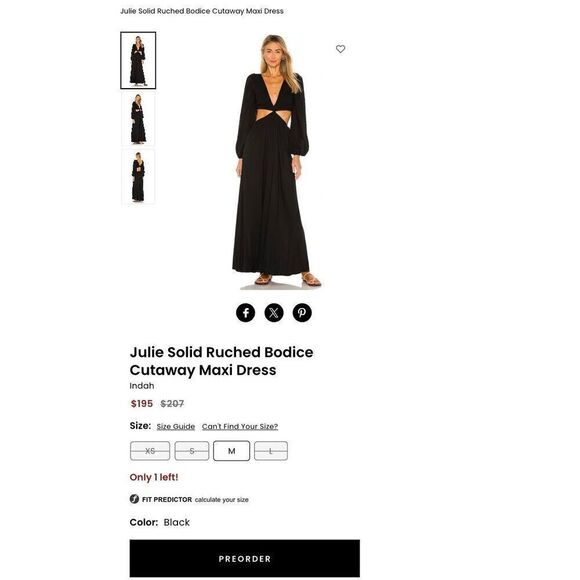The image size is (580, 580).
Task: Share the dress on Facebook
Action: tap(246, 313)
